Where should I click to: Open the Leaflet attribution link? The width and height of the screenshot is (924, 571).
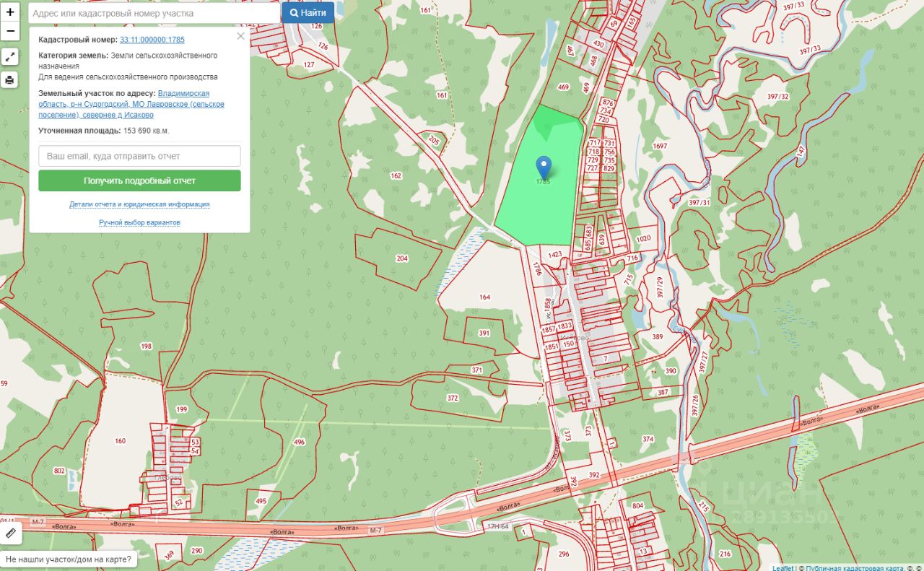pyautogui.click(x=783, y=568)
